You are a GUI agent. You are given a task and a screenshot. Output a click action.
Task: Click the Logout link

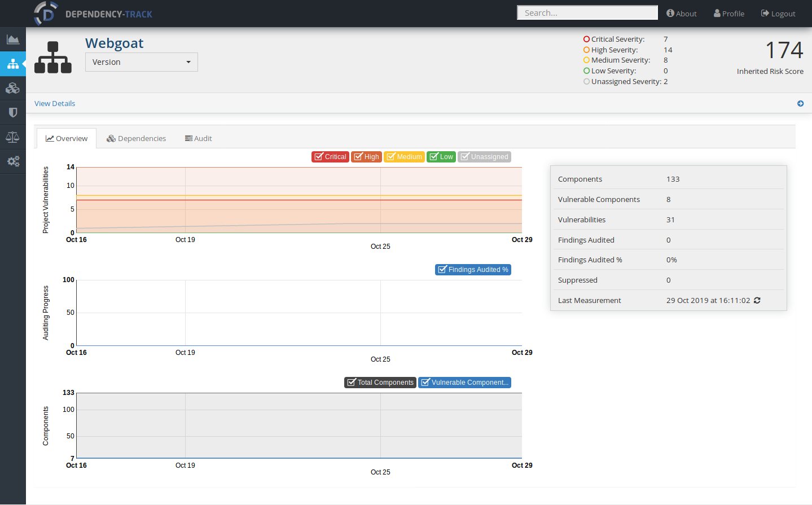coord(778,14)
